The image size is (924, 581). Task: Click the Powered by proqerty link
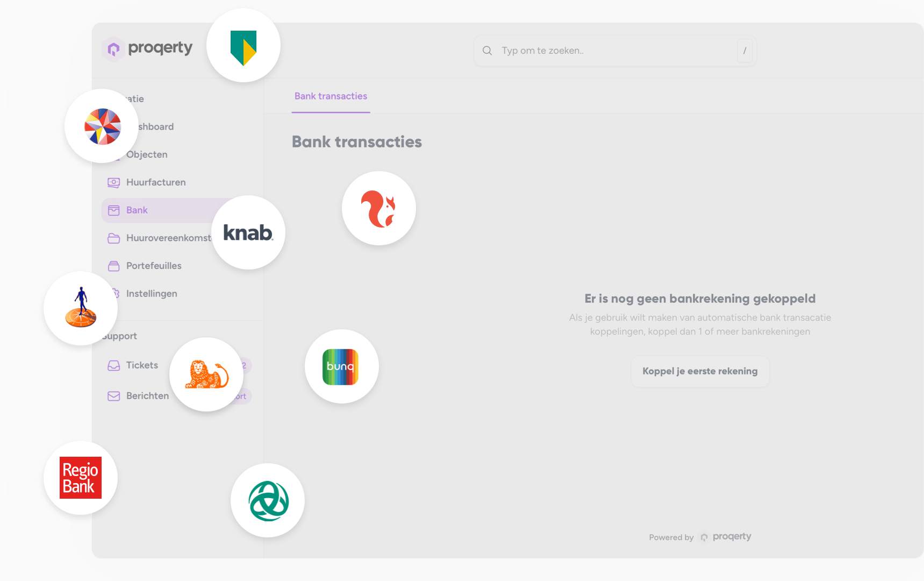pos(700,537)
